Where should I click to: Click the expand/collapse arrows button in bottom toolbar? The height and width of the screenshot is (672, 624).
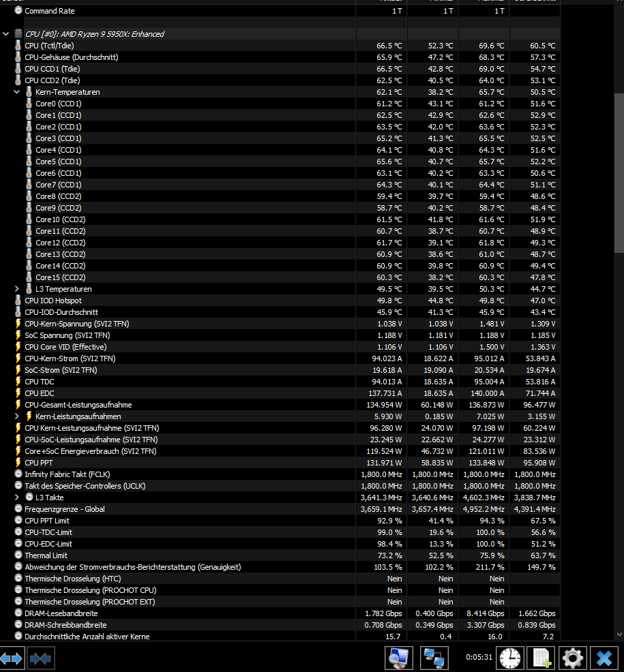coord(11,658)
